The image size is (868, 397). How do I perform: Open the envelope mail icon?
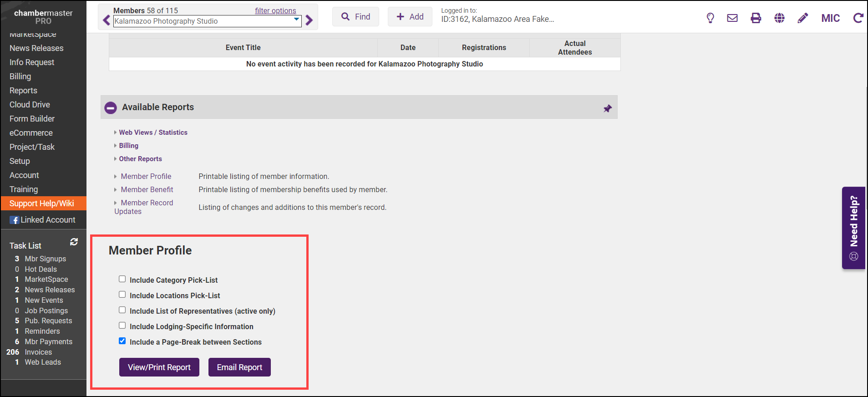[x=732, y=18]
